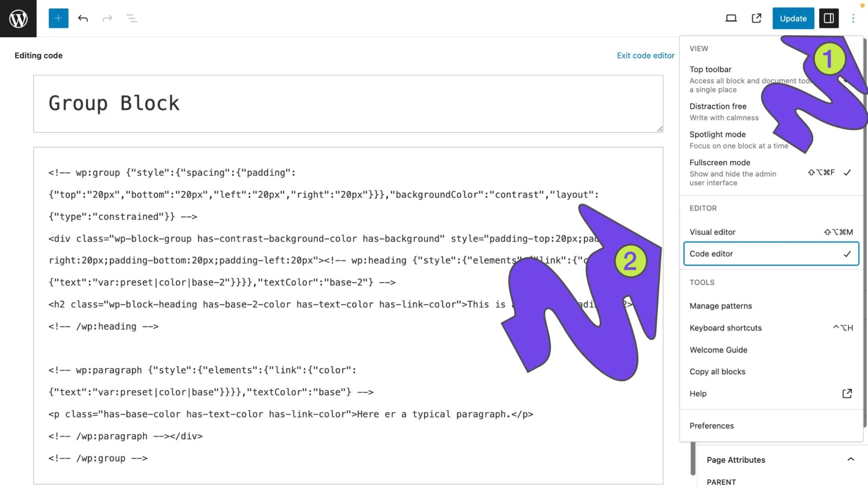This screenshot has height=488, width=868.
Task: Click Exit code editor link
Action: click(x=645, y=56)
